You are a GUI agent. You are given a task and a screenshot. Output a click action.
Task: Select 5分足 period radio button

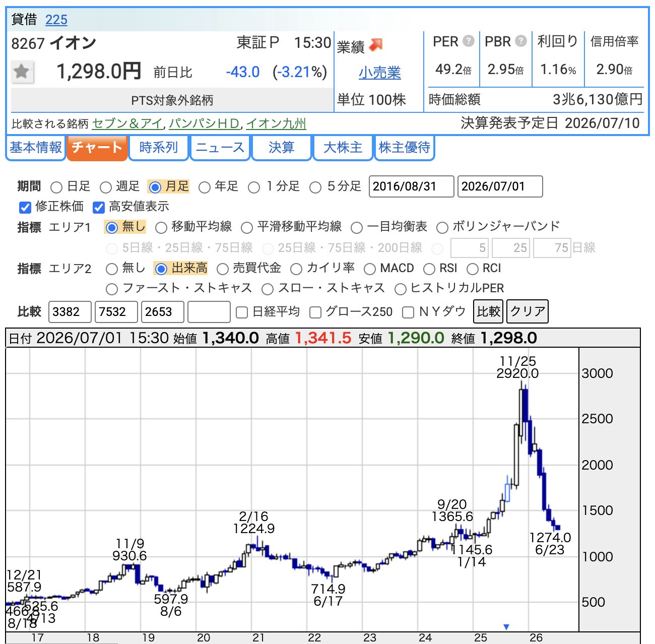click(315, 187)
